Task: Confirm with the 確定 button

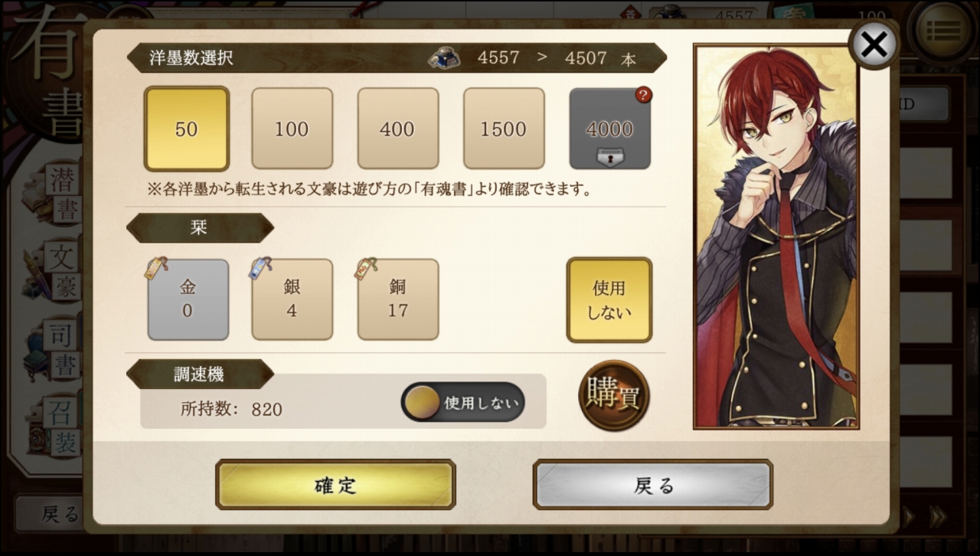Action: click(335, 485)
